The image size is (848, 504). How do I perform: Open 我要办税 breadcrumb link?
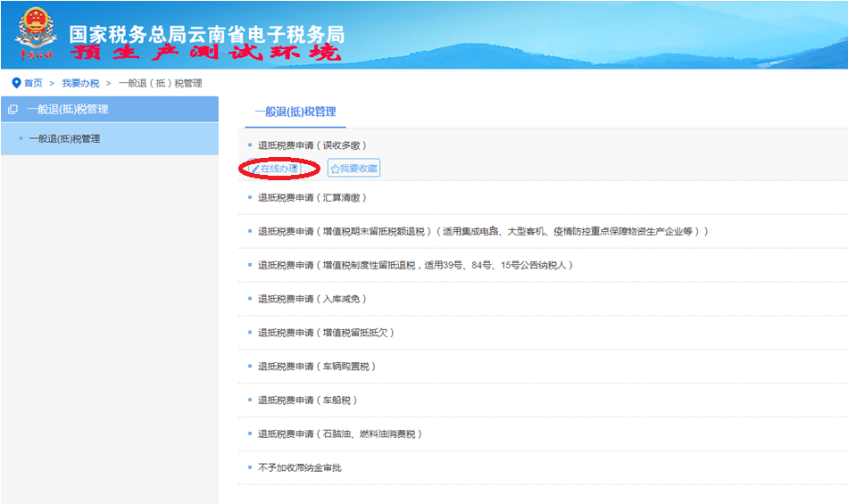pos(80,83)
